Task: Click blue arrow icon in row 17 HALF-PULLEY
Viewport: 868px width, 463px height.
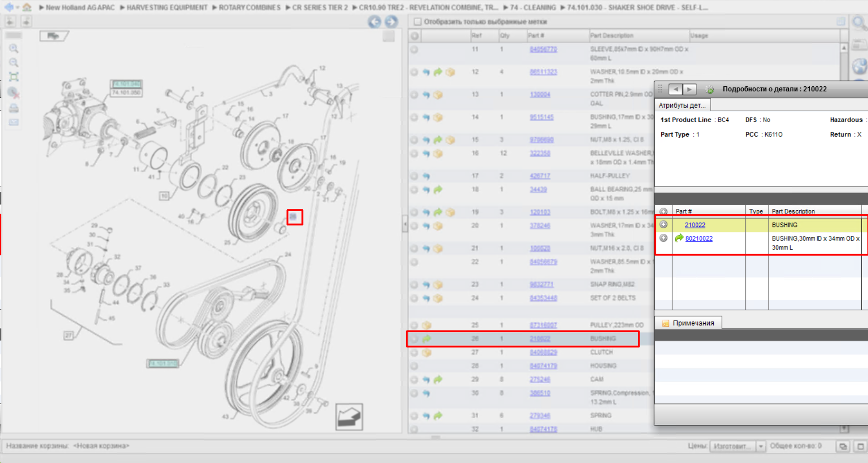Action: (426, 176)
